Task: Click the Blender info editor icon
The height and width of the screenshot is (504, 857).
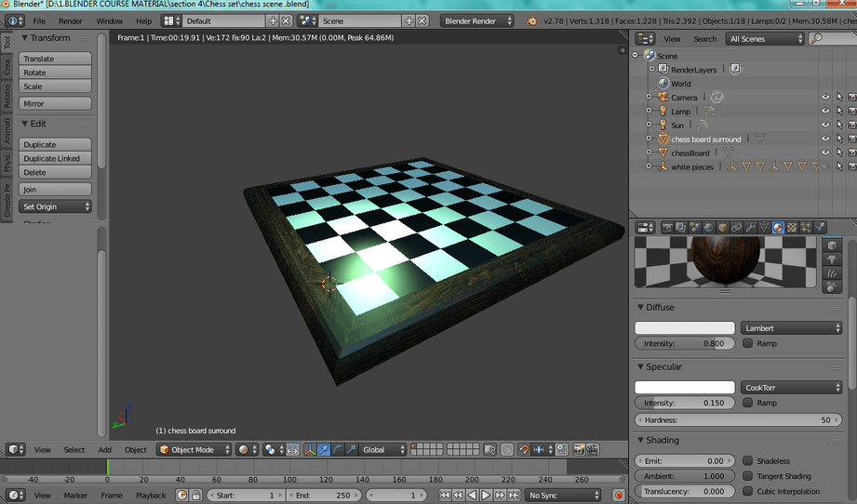Action: coord(15,20)
